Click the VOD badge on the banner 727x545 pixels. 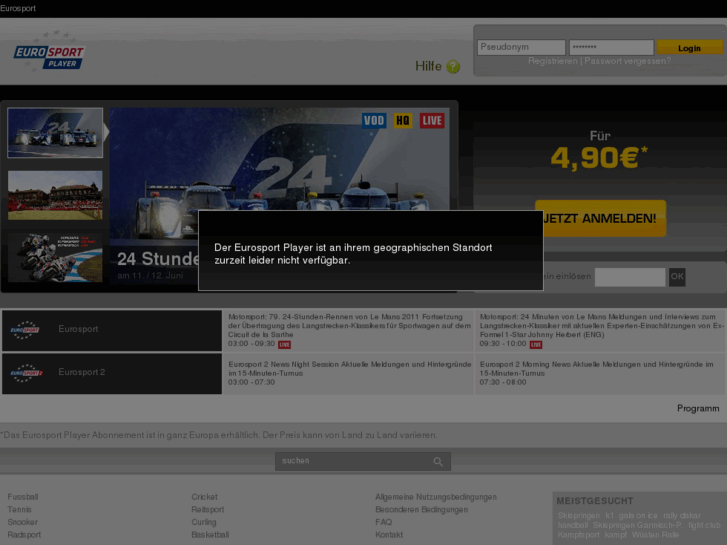[x=374, y=121]
